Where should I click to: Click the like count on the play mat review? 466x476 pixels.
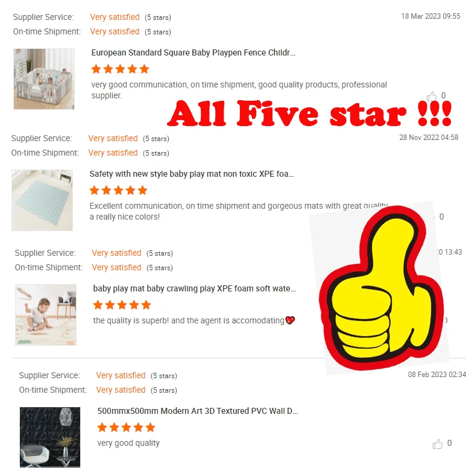click(441, 217)
